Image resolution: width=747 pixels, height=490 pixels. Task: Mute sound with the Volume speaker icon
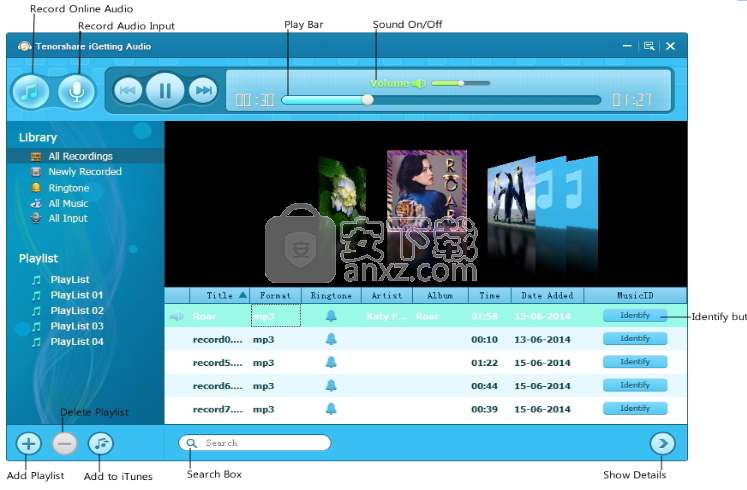(x=419, y=83)
